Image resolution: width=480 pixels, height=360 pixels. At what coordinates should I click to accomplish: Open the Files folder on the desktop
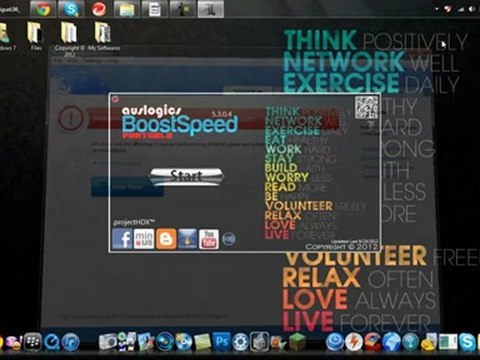pos(36,37)
